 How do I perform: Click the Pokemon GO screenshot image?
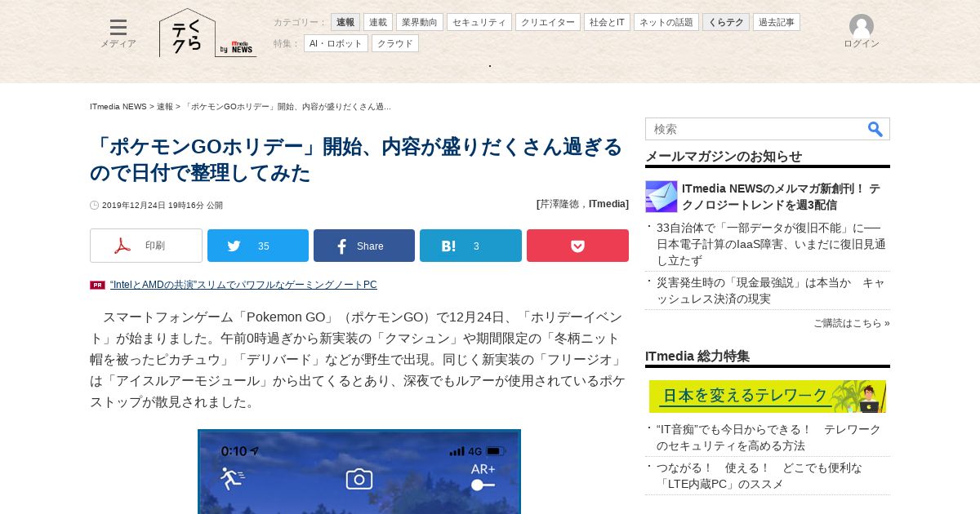[x=359, y=472]
